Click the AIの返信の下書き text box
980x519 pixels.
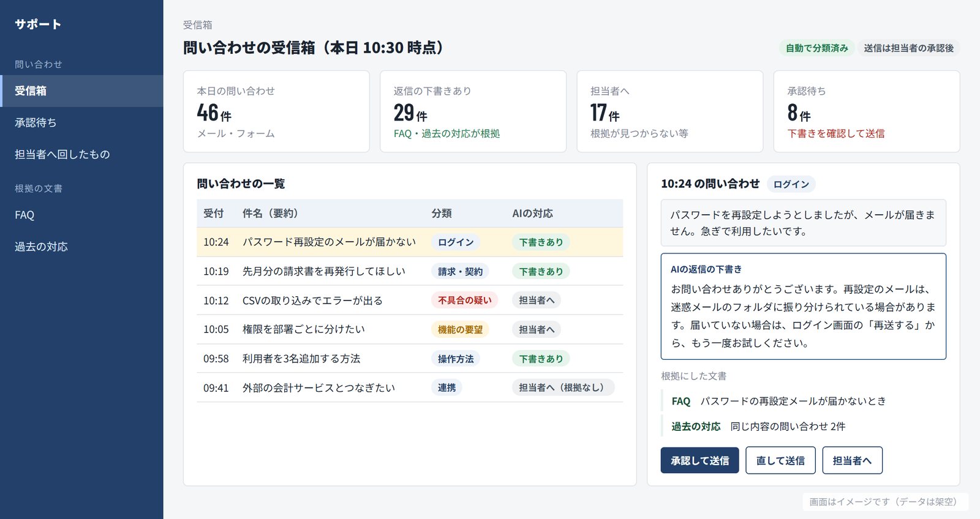point(804,307)
